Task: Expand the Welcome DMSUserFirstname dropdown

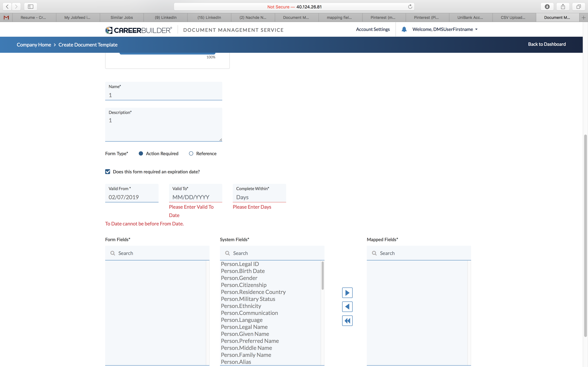Action: [x=445, y=29]
